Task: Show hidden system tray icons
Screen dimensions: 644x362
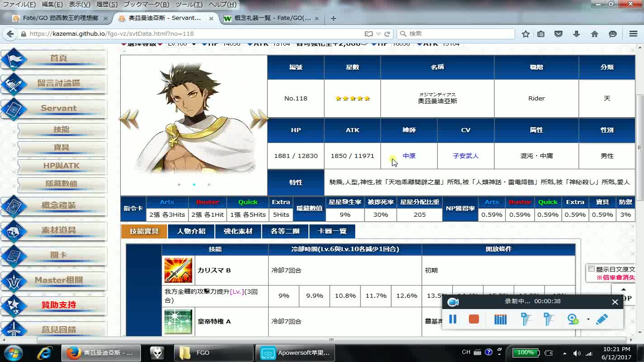Action: click(564, 353)
